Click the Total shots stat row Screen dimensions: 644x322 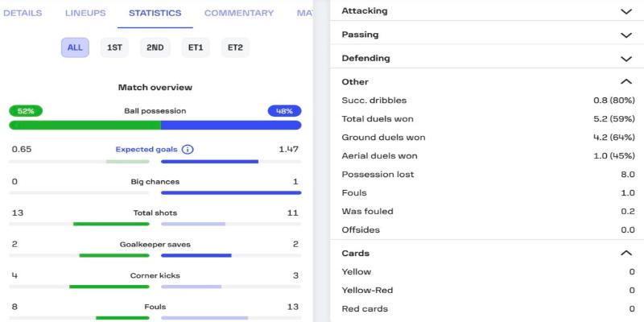point(155,213)
